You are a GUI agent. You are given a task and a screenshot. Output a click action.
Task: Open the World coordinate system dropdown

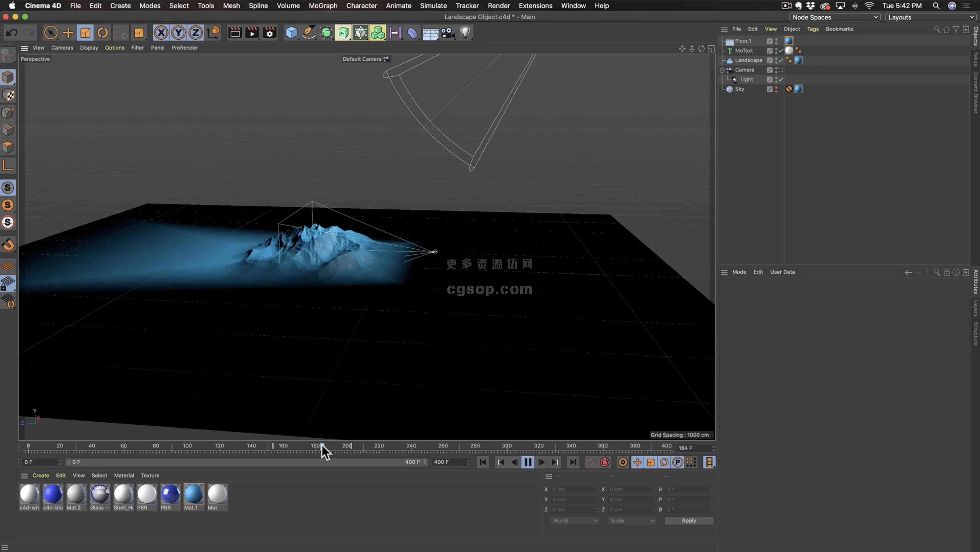tap(574, 520)
